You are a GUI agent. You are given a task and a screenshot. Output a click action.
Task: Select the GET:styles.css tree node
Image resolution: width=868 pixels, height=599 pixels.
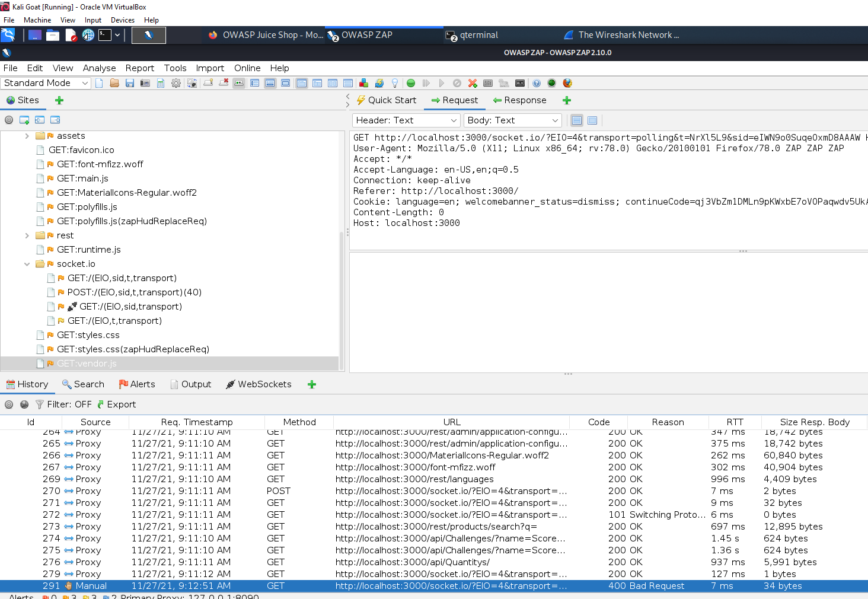pyautogui.click(x=88, y=335)
